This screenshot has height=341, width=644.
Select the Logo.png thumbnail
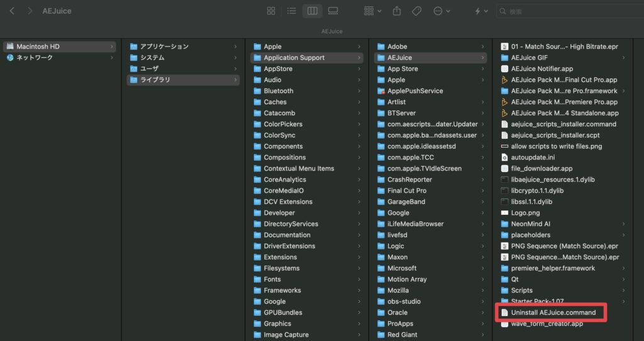click(505, 212)
